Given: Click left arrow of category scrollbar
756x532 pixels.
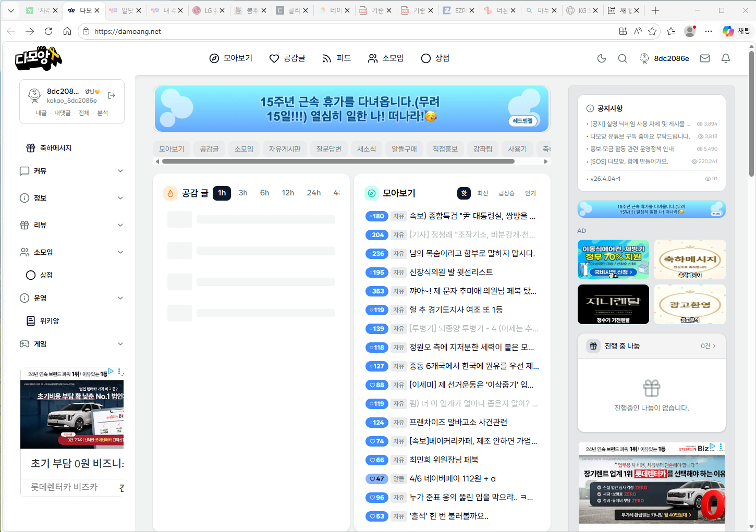Looking at the screenshot, I should pyautogui.click(x=157, y=162).
